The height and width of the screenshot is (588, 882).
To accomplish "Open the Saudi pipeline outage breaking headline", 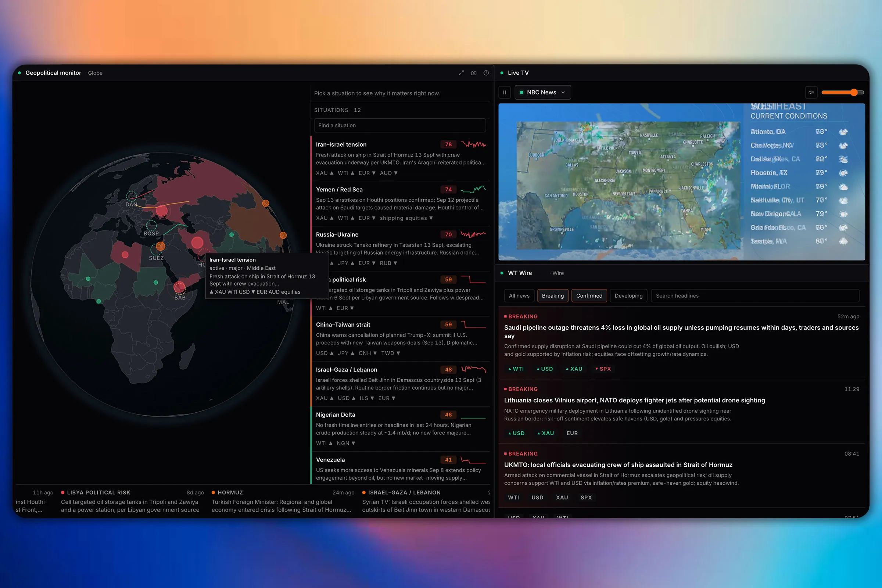I will [x=681, y=331].
